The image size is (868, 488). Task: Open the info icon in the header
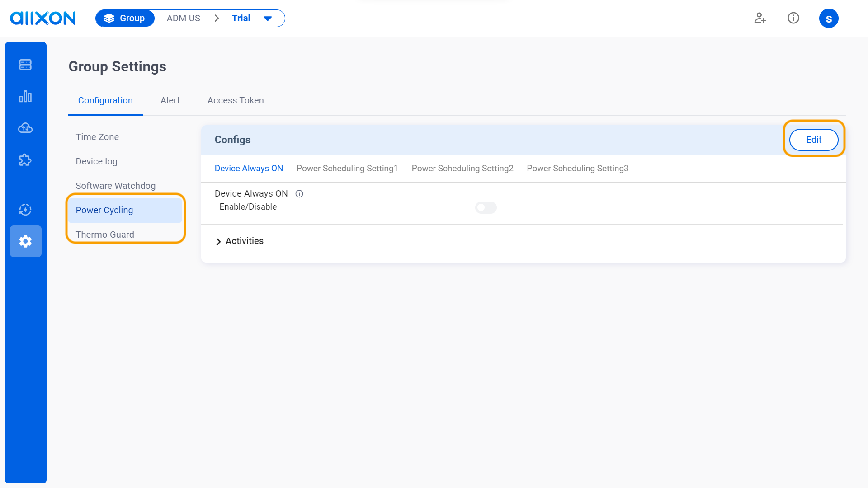point(793,18)
